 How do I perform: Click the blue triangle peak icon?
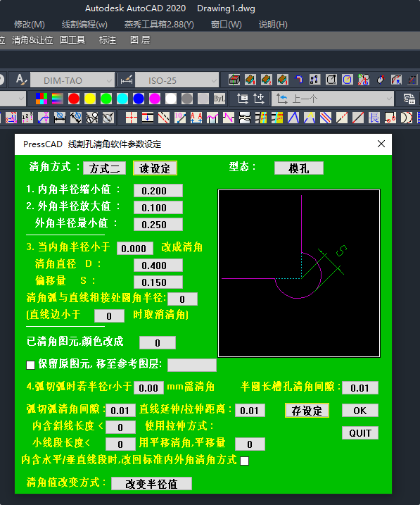(x=293, y=118)
